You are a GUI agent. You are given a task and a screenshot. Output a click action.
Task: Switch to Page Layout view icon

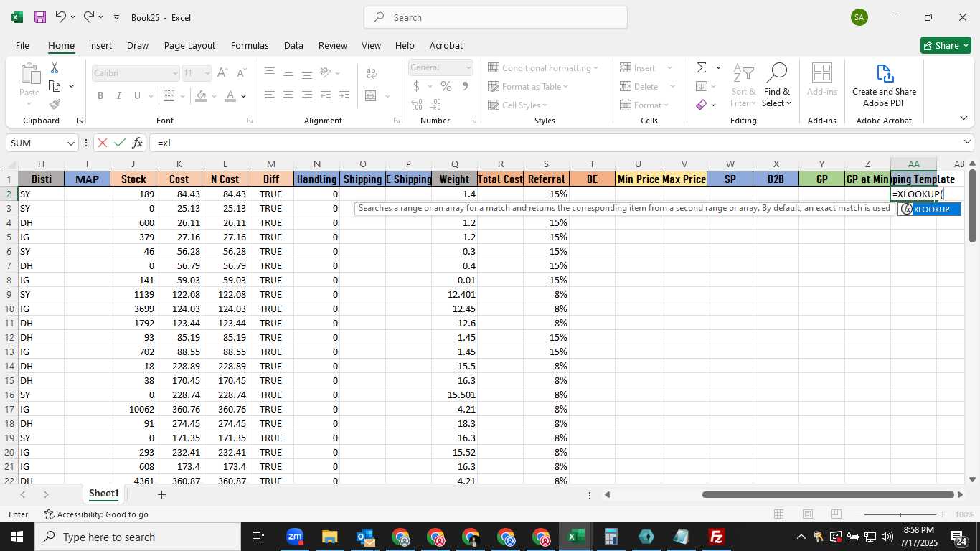pyautogui.click(x=807, y=514)
